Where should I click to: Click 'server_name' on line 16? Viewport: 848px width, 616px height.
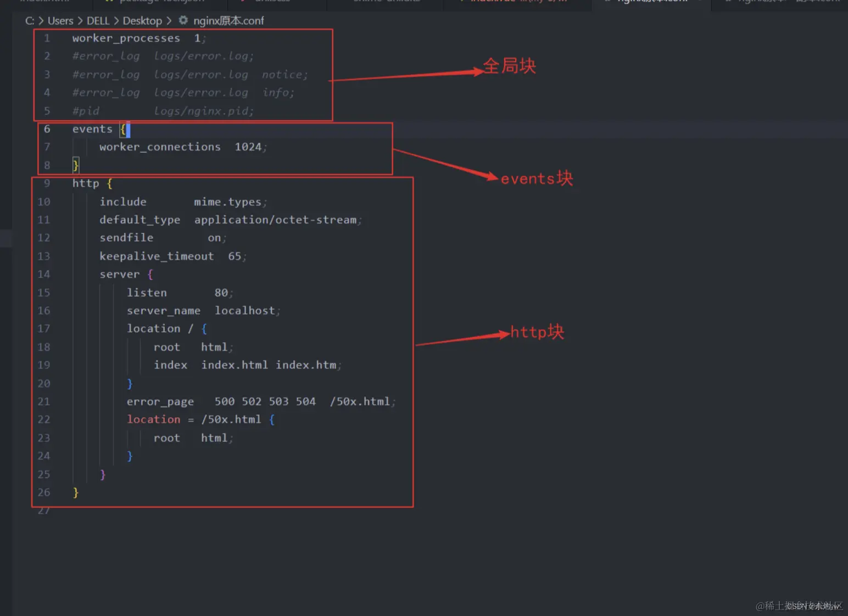164,311
